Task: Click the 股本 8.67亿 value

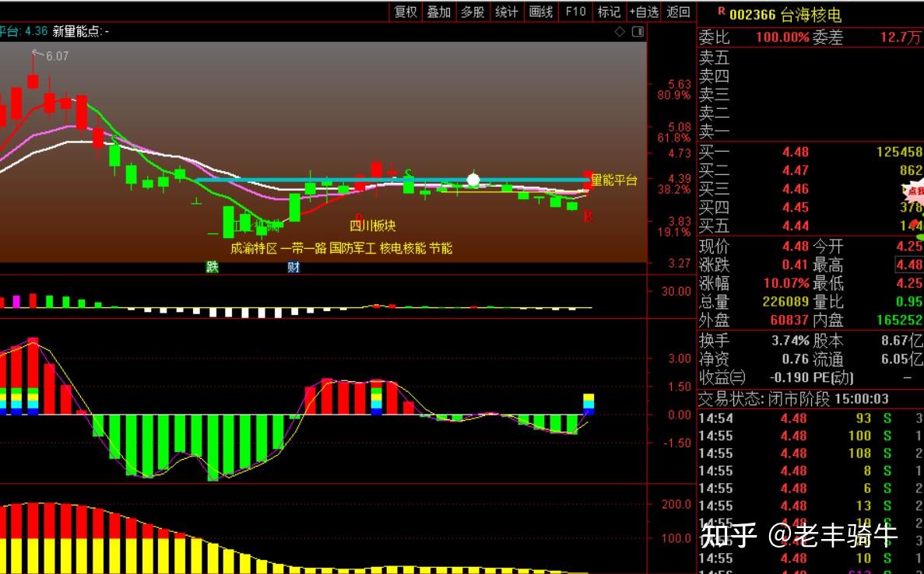Action: (902, 341)
